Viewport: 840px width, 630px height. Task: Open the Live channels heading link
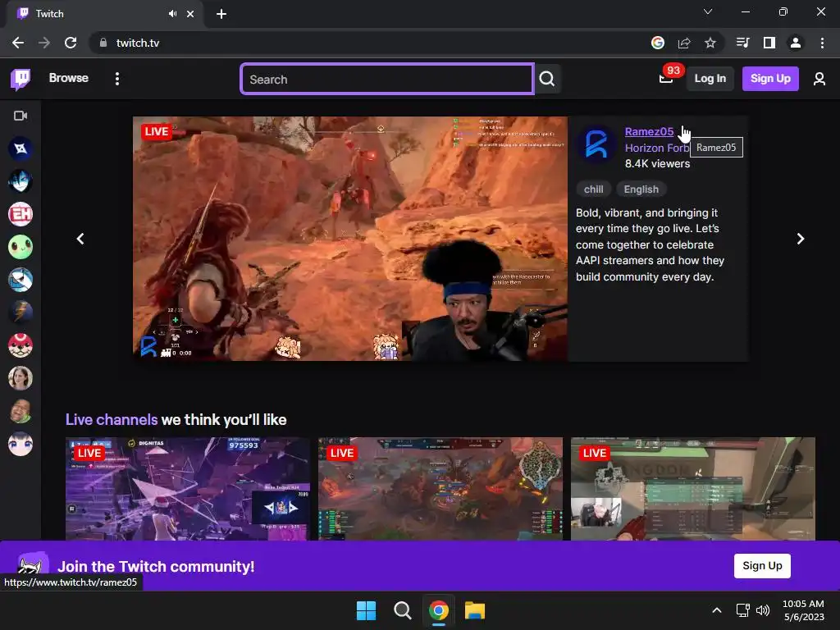coord(112,419)
